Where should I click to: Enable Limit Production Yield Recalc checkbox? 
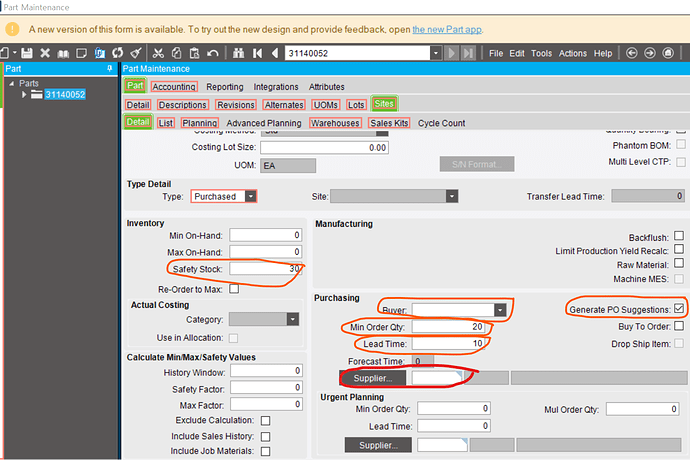pyautogui.click(x=679, y=249)
